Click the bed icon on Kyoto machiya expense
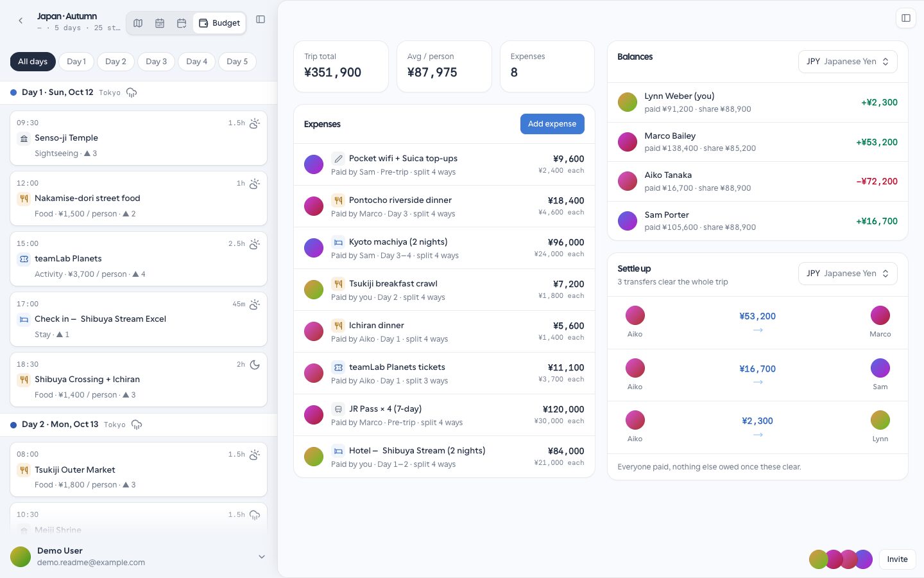 tap(338, 242)
